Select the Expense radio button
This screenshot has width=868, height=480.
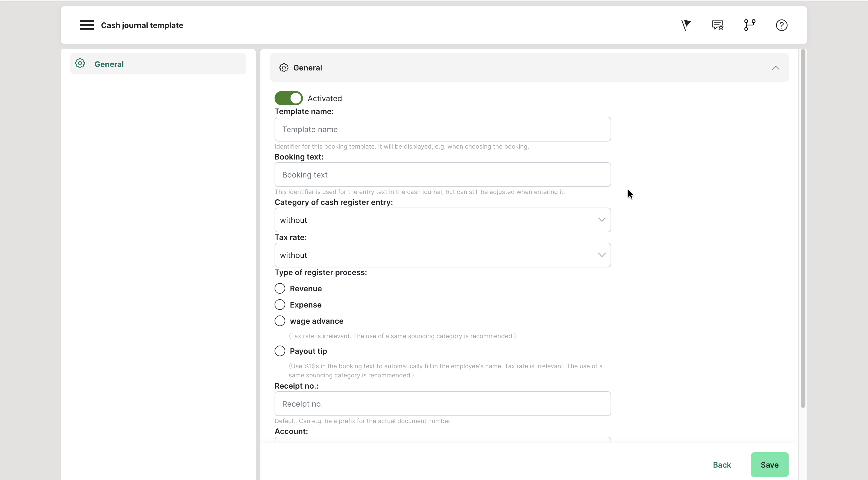[280, 305]
